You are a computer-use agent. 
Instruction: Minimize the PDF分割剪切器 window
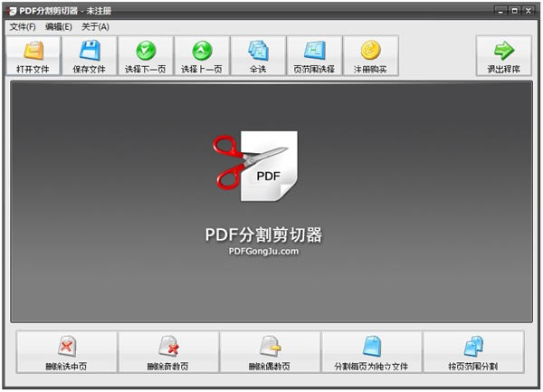click(501, 11)
